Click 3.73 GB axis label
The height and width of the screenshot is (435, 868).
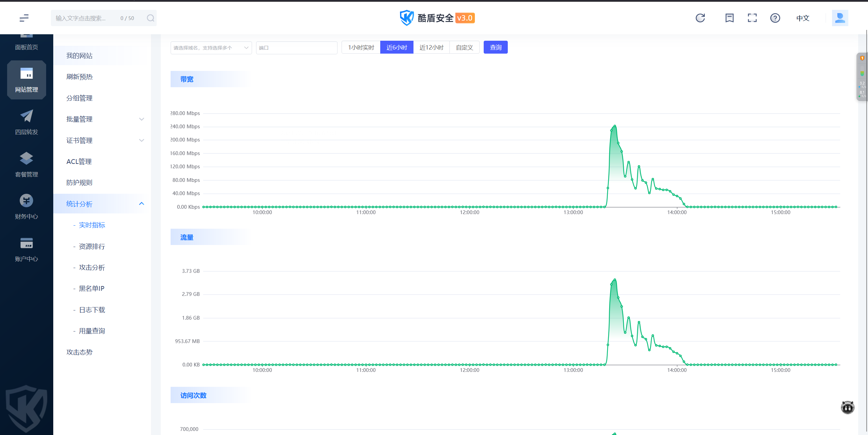click(x=191, y=271)
